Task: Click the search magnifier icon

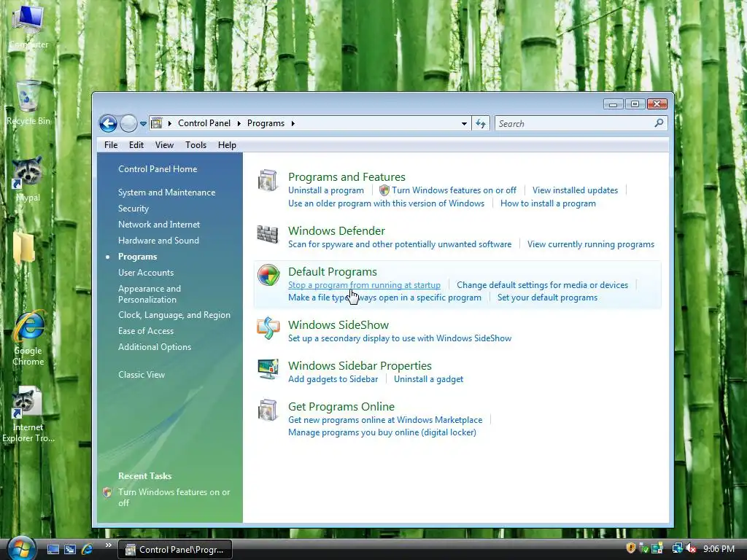Action: [659, 123]
